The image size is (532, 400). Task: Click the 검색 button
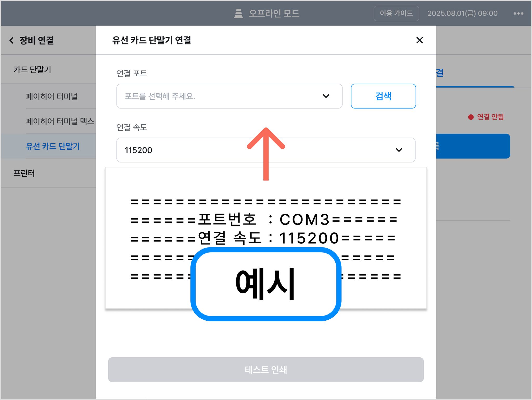(383, 96)
